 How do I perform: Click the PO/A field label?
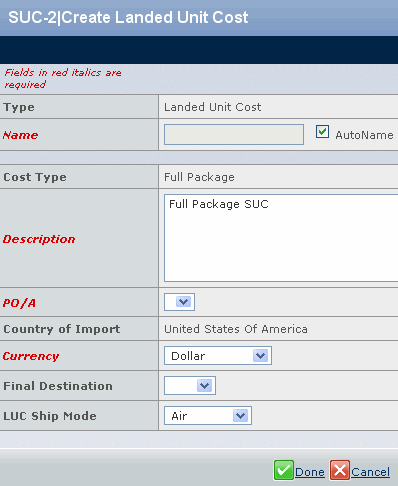click(x=19, y=303)
